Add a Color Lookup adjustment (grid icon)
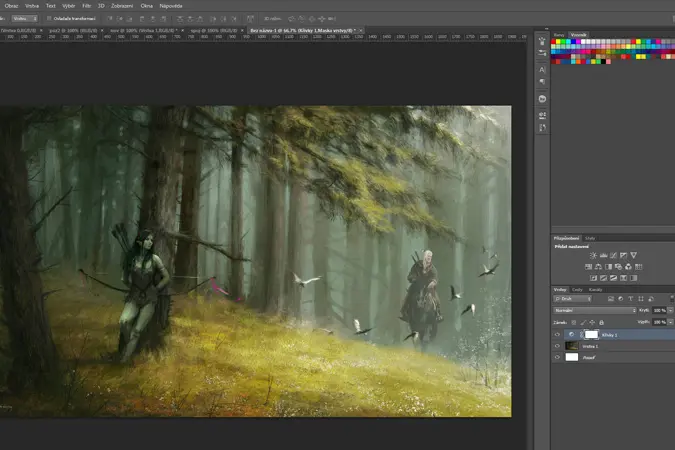The height and width of the screenshot is (450, 675). (638, 267)
